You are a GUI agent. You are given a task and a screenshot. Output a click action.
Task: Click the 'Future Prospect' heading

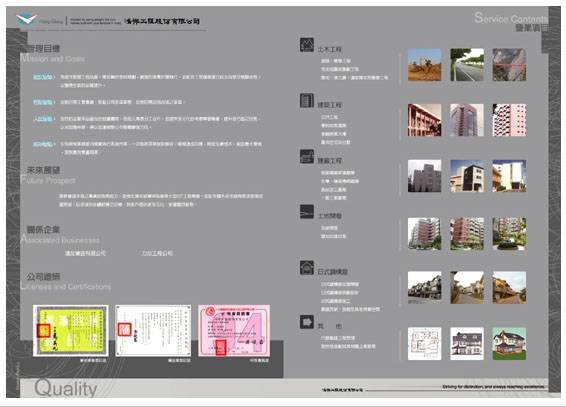pyautogui.click(x=48, y=180)
